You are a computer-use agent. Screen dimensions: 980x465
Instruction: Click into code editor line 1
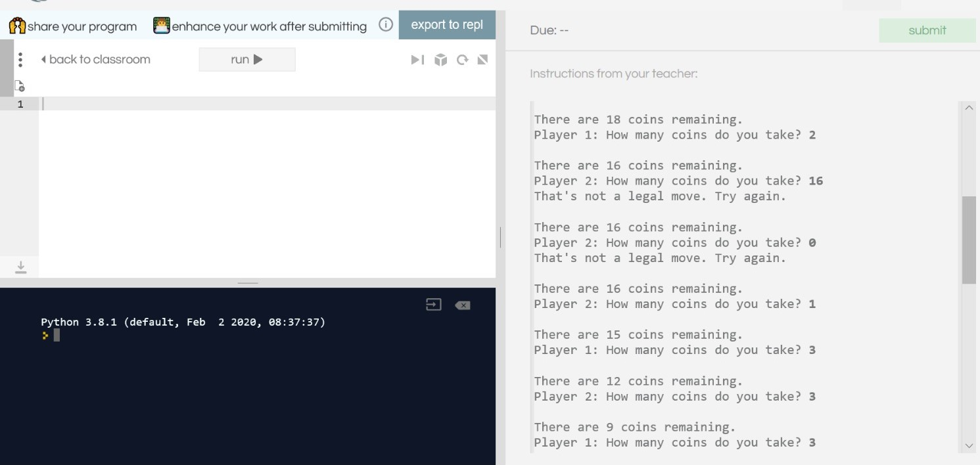point(267,104)
